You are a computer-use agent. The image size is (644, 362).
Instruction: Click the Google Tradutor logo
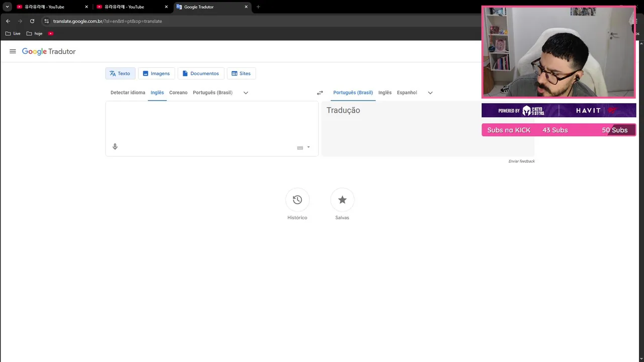[49, 51]
